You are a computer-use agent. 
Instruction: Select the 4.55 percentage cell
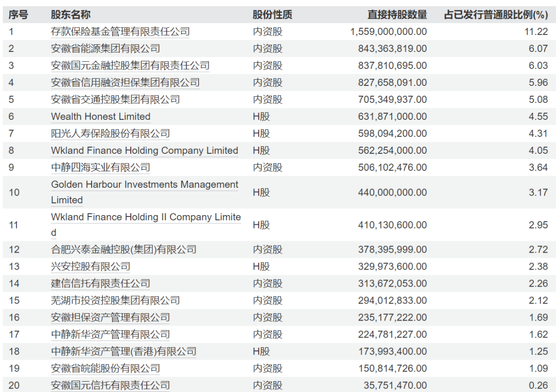pyautogui.click(x=538, y=117)
